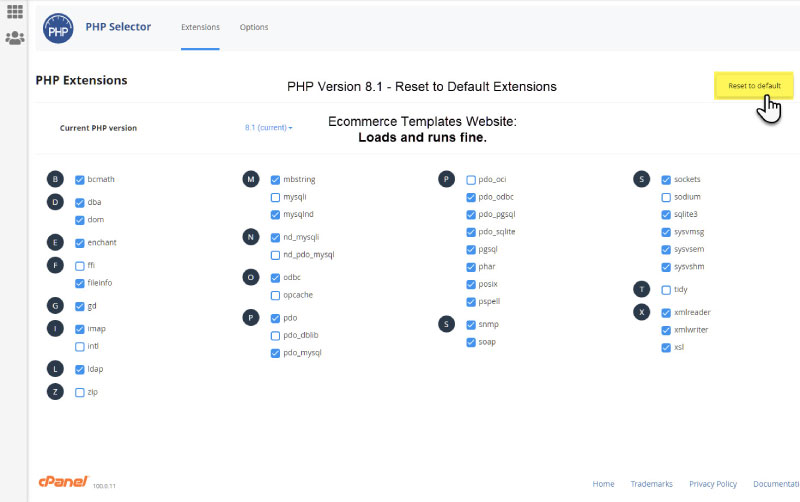Open the apps grid icon in sidebar
This screenshot has height=502, width=800.
tap(15, 12)
